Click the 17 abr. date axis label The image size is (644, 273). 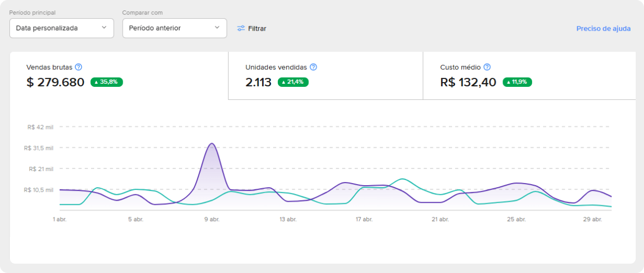365,219
